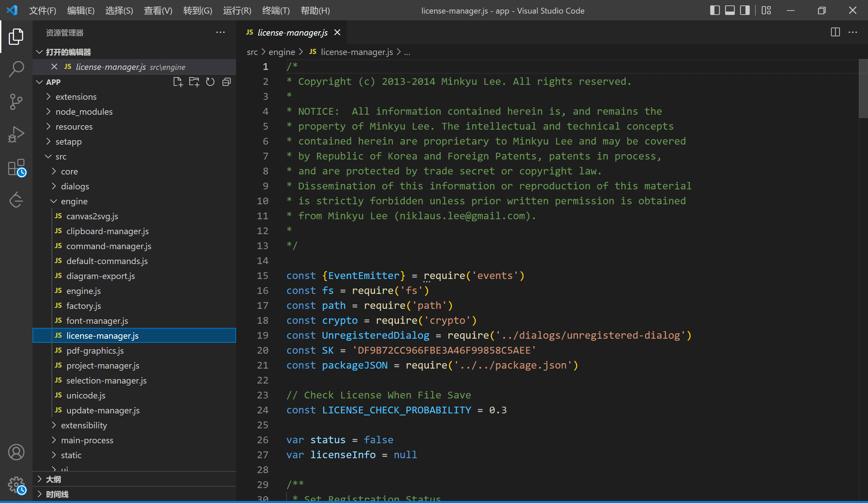Open the customize layout options
The width and height of the screenshot is (868, 503).
point(766,10)
